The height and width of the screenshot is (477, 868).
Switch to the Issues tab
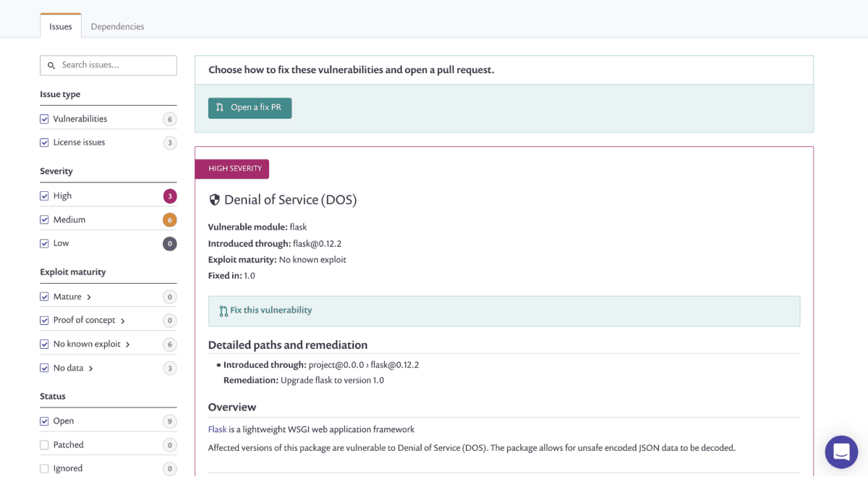(x=61, y=26)
